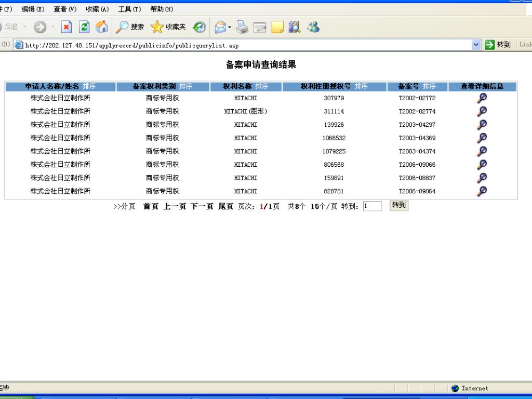Expand the address bar history dropdown
The height and width of the screenshot is (399, 532).
476,45
